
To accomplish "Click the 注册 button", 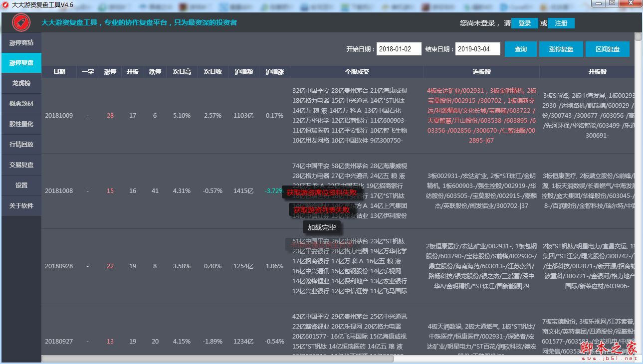I will coord(561,23).
